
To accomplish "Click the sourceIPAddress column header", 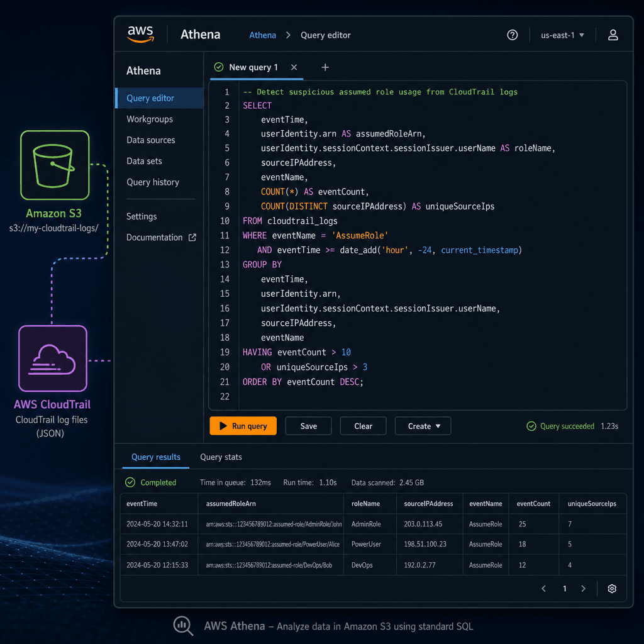I will click(428, 504).
